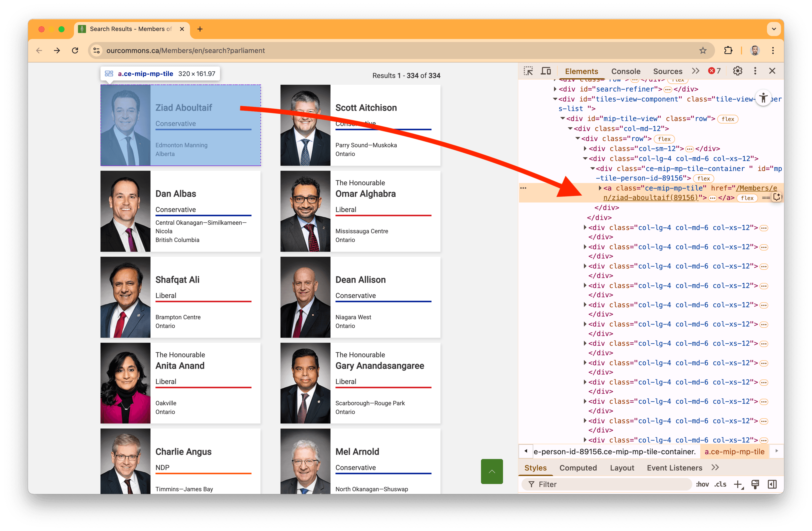Click Dean Allison's portrait photo
Viewport: 812px width, 531px height.
point(305,297)
